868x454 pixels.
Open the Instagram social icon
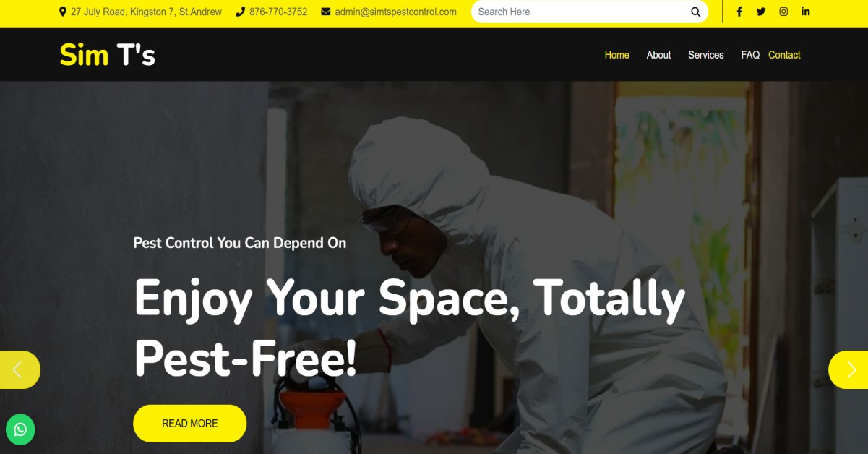tap(783, 12)
